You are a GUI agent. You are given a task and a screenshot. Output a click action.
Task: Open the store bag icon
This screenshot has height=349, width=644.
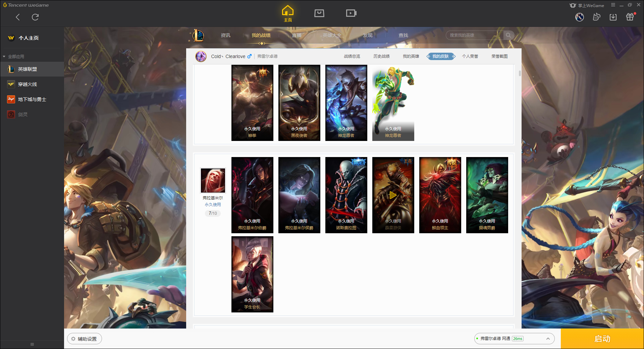pos(319,13)
